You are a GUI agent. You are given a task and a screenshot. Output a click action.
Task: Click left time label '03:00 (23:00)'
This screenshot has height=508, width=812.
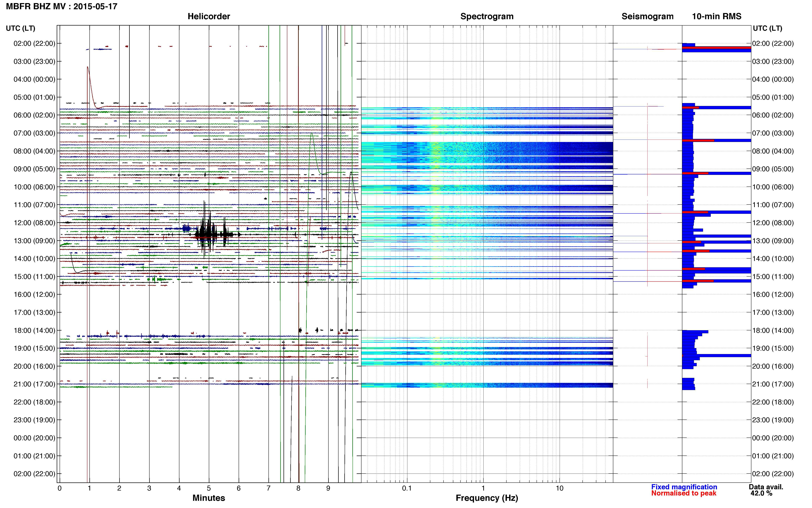point(34,62)
